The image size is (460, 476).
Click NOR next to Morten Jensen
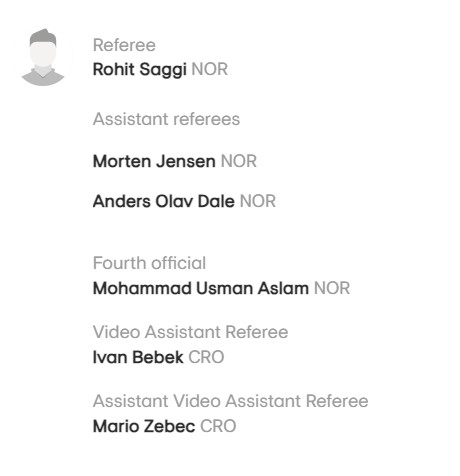coord(239,161)
